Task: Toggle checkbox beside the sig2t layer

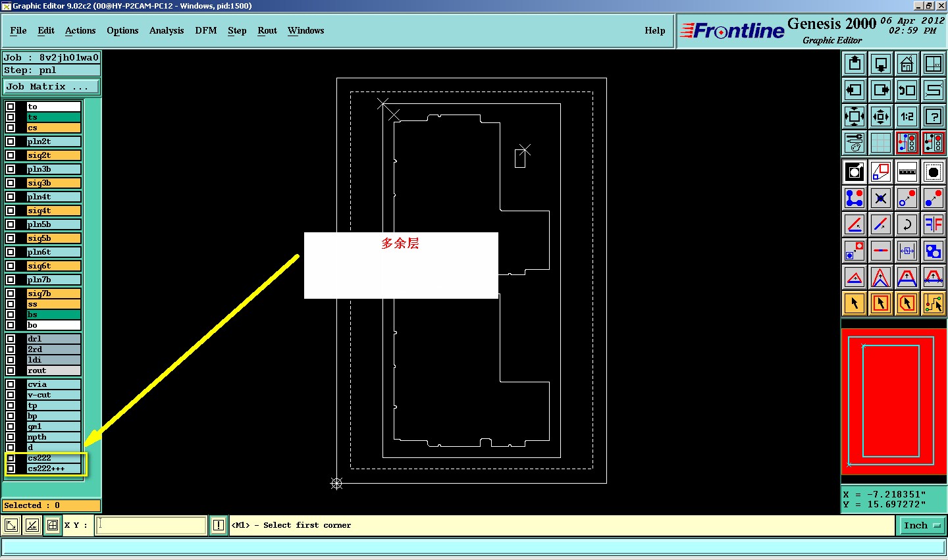Action: point(11,155)
